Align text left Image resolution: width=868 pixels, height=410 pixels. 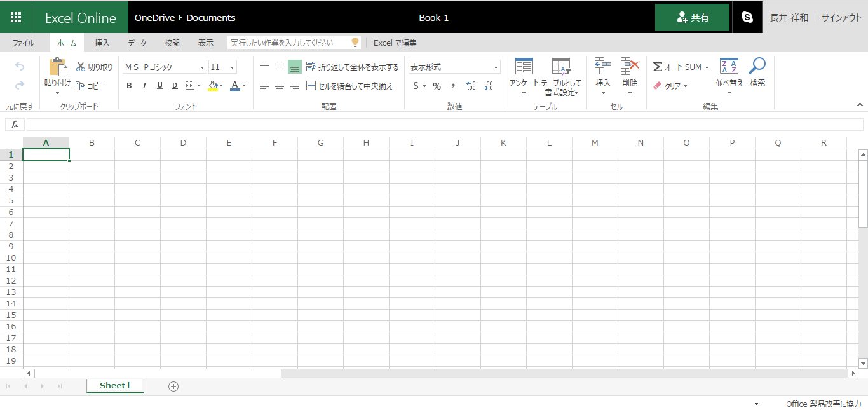coord(264,86)
